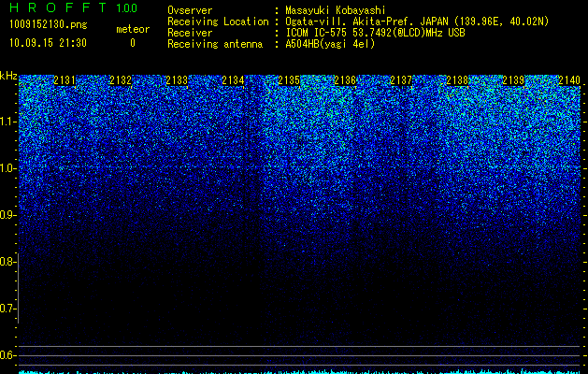Click filename 1009152130.png
588x374 pixels.
(x=49, y=24)
